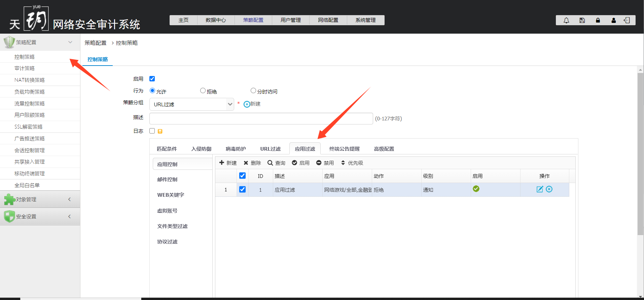Click the lock icon in the header

[598, 20]
